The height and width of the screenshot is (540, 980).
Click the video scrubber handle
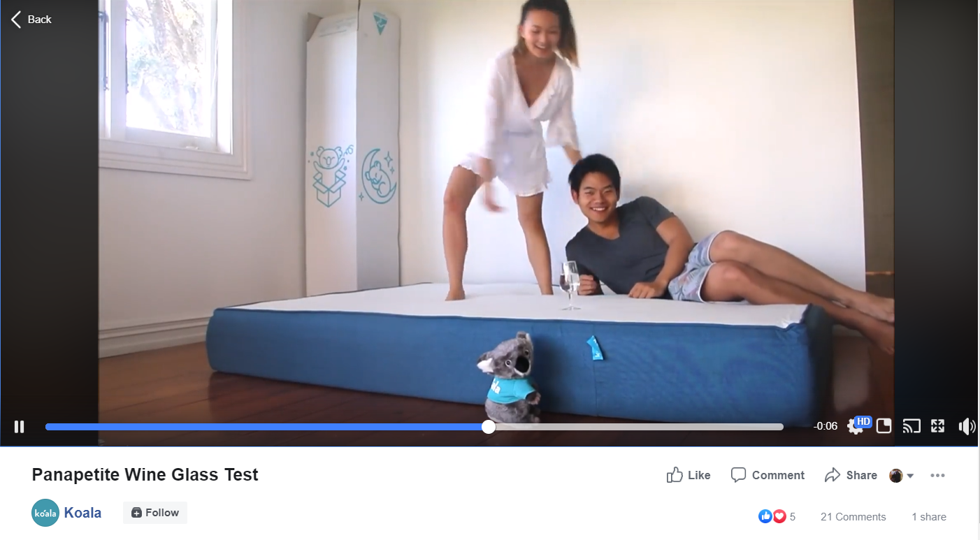pyautogui.click(x=489, y=427)
